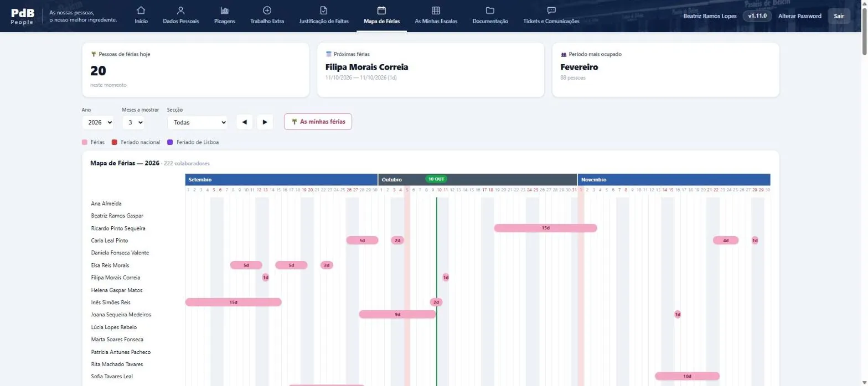Screen dimensions: 868x386
Task: Select employee Helena Gaspar Matos
Action: point(117,290)
